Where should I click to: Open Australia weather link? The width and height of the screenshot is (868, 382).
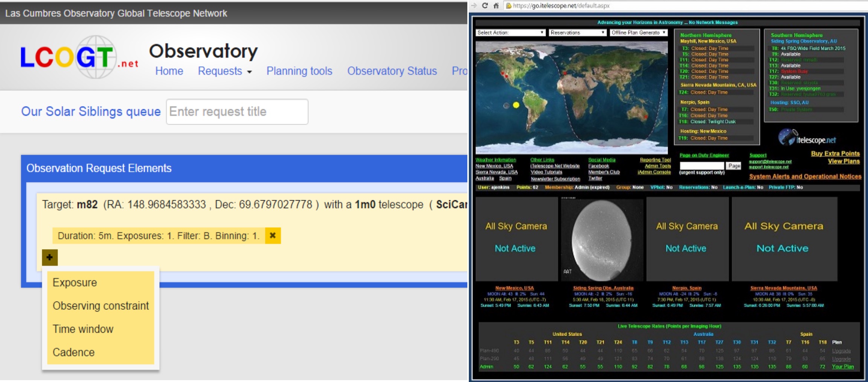[x=485, y=178]
